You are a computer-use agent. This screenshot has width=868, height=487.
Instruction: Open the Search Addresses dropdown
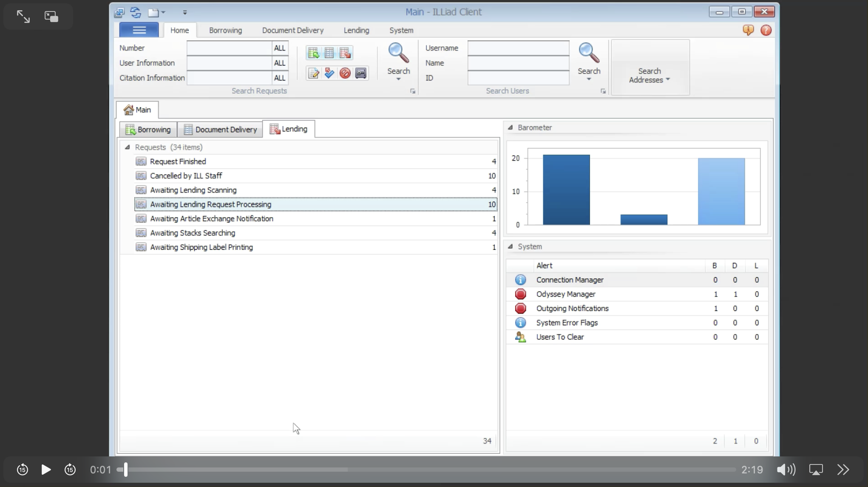650,75
